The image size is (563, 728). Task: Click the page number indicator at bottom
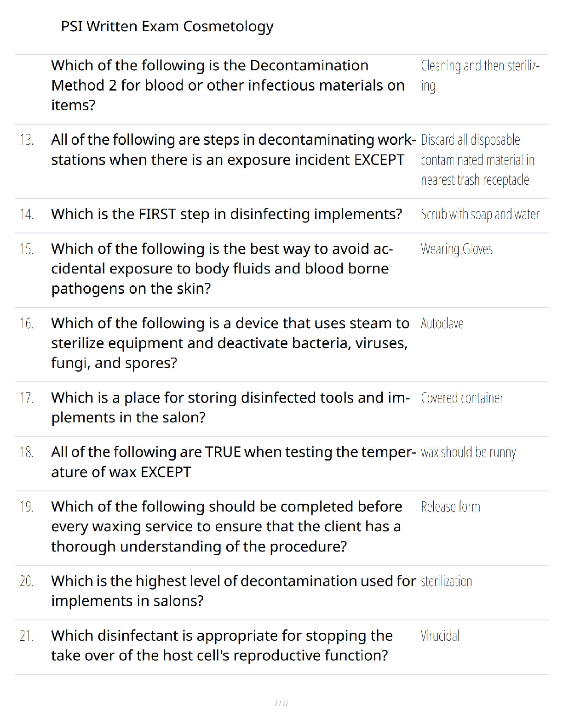[x=281, y=703]
